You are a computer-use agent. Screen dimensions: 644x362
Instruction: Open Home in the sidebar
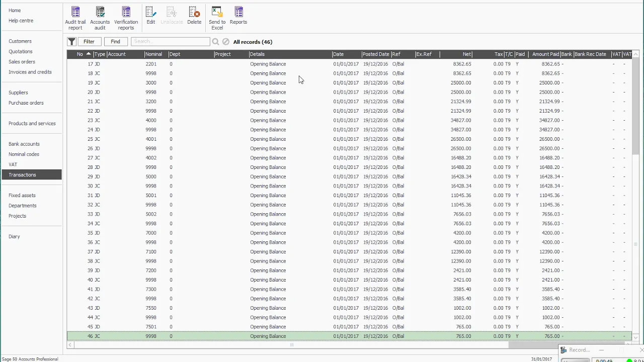pyautogui.click(x=15, y=10)
